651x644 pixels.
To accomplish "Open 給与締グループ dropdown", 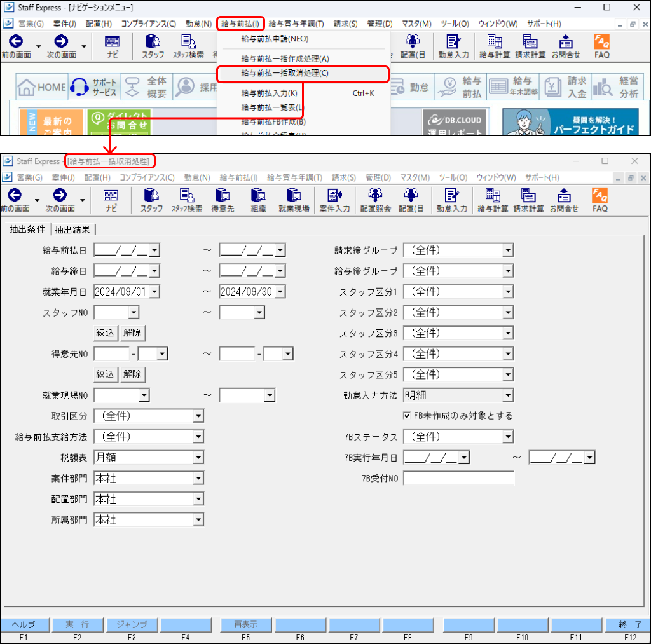I will tap(508, 271).
